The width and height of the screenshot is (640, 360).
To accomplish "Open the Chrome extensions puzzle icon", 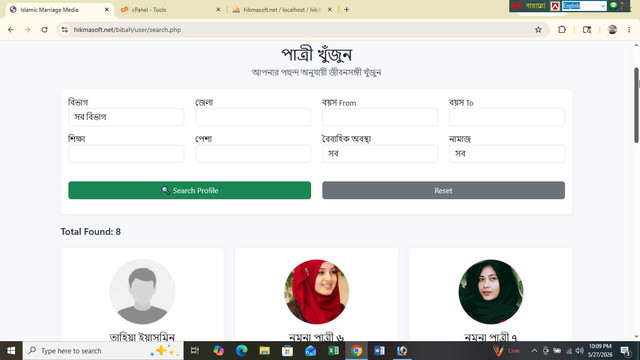I will click(562, 30).
